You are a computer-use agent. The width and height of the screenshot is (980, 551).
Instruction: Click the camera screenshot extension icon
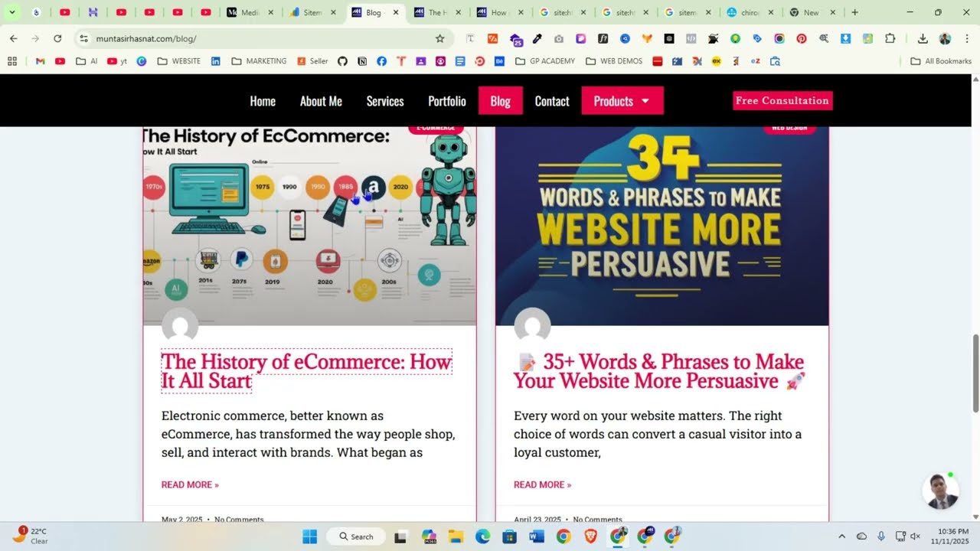[559, 38]
